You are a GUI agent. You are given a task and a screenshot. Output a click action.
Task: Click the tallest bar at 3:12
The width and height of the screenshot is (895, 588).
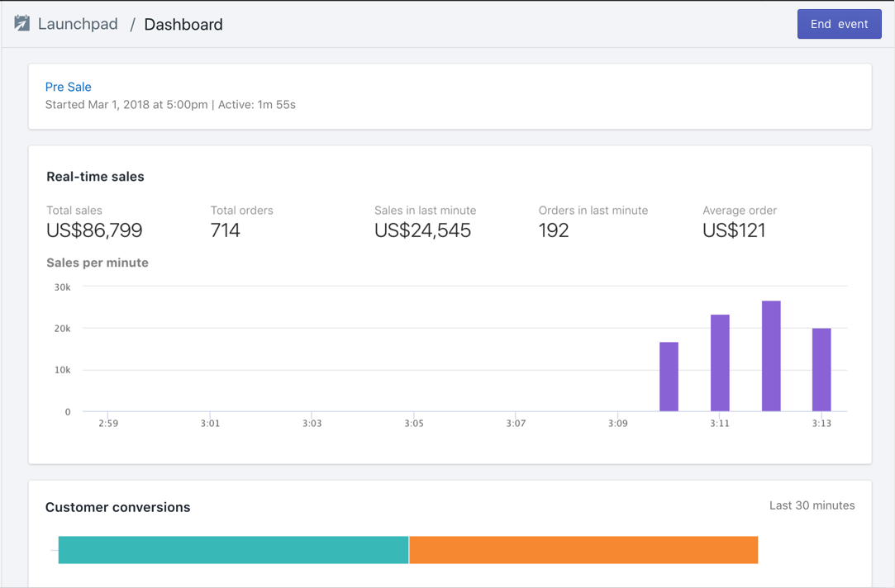tap(771, 356)
